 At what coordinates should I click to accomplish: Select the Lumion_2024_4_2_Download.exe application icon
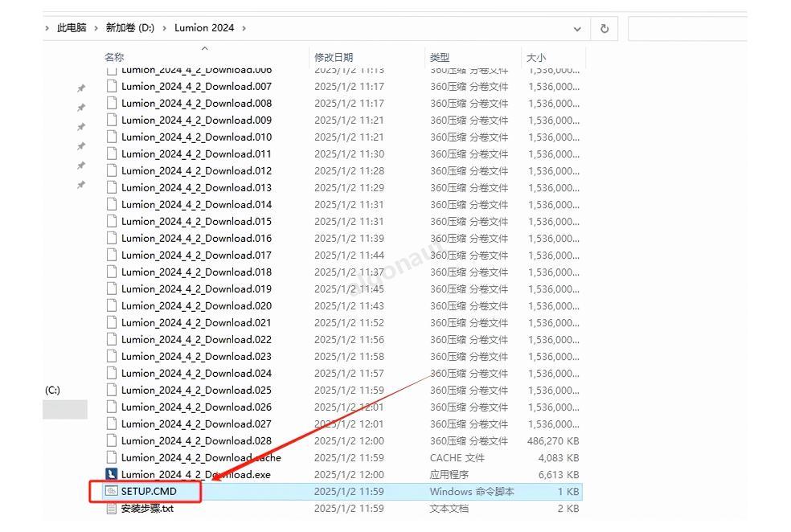click(x=112, y=474)
